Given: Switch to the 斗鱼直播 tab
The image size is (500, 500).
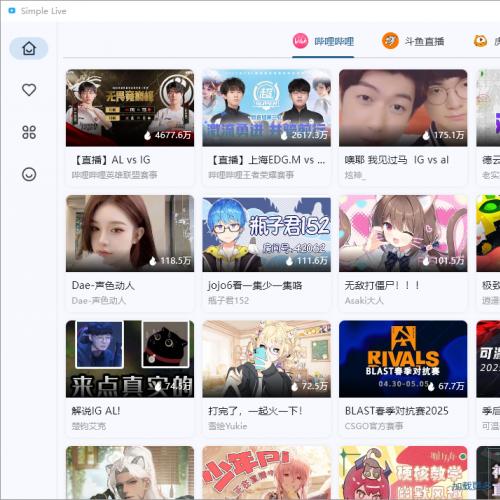Looking at the screenshot, I should (x=413, y=41).
